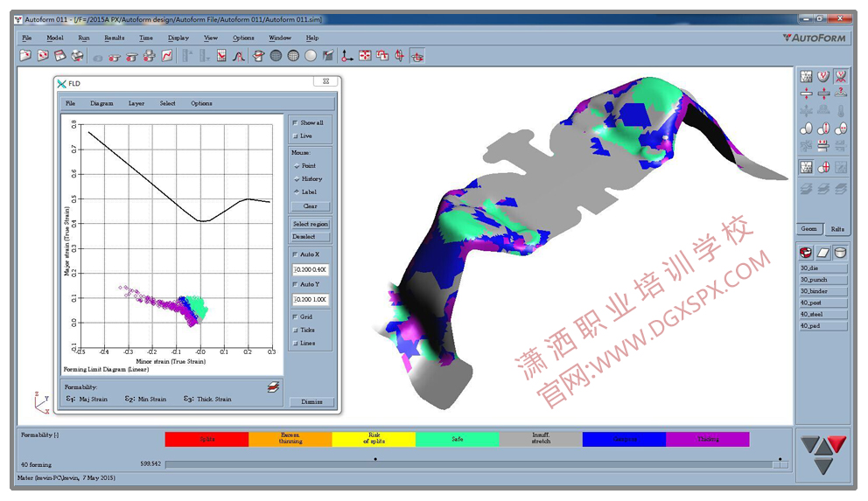Viewport: 868px width, 501px height.
Task: Click the Y axis range input field
Action: 311,300
